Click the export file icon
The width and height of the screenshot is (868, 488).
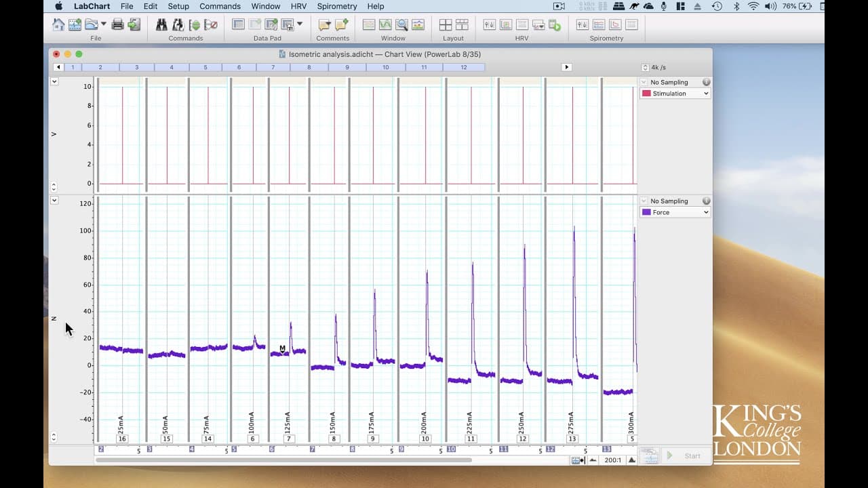pyautogui.click(x=134, y=25)
